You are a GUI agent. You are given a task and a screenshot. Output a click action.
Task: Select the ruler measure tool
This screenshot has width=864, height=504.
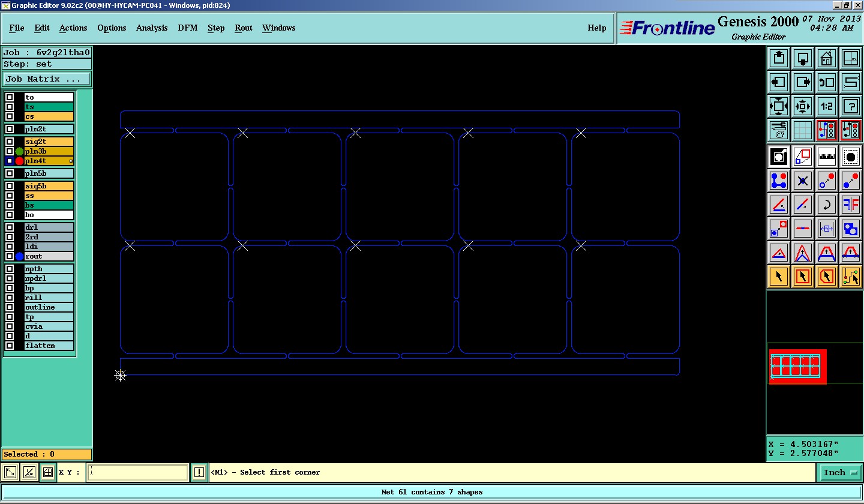pos(827,157)
